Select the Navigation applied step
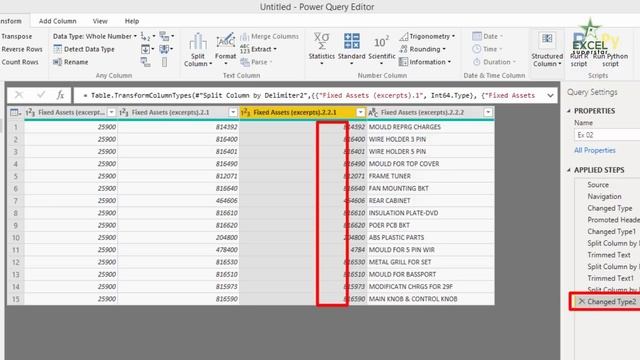640x360 pixels. [x=604, y=196]
